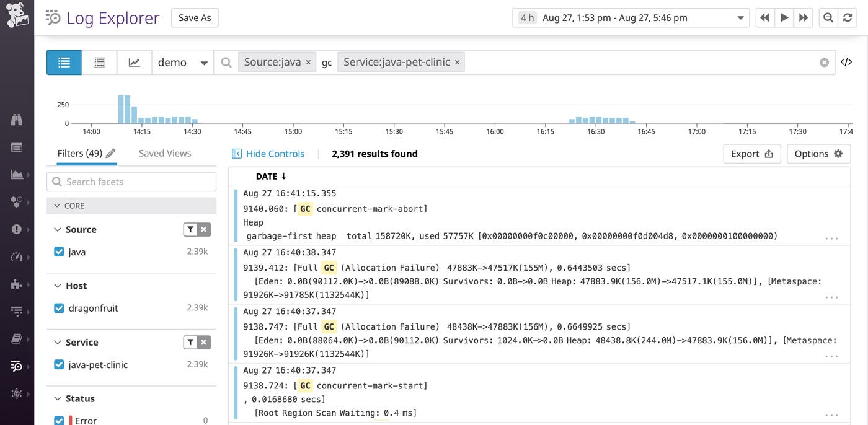Switch to the Saved Views tab
Image resolution: width=868 pixels, height=425 pixels.
click(x=164, y=153)
